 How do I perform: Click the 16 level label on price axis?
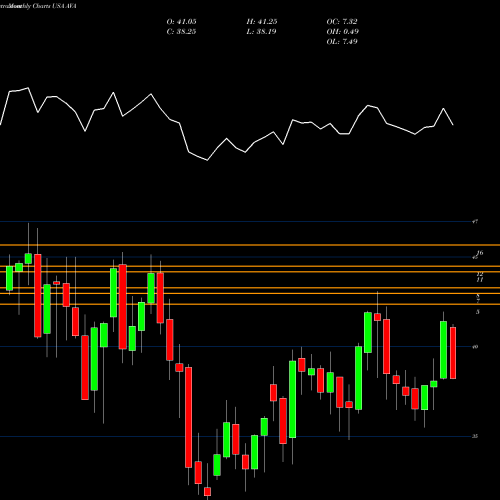(480, 253)
